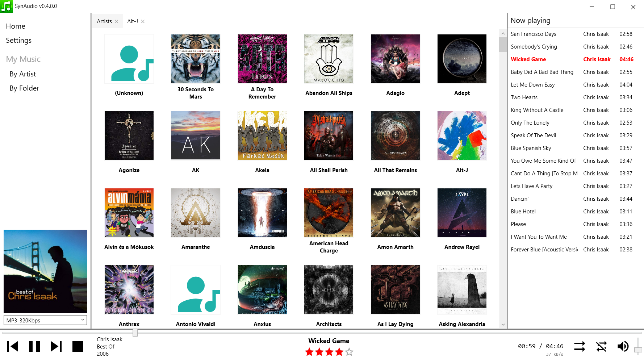
Task: Open the All Shall Perish artist cover
Action: click(329, 135)
